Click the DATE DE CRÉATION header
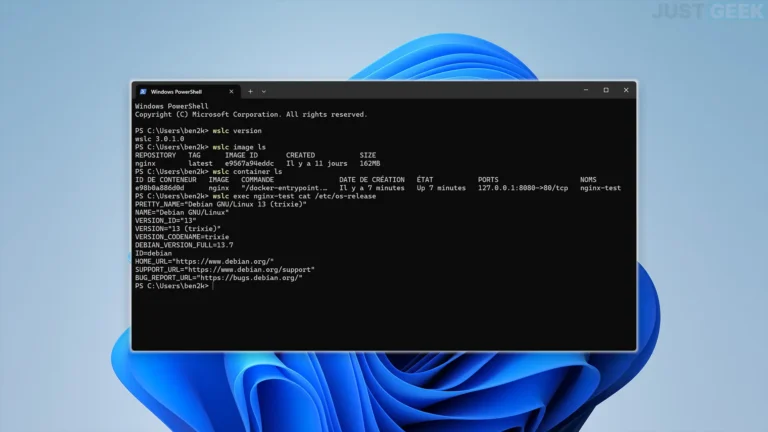768x432 pixels. click(x=372, y=180)
